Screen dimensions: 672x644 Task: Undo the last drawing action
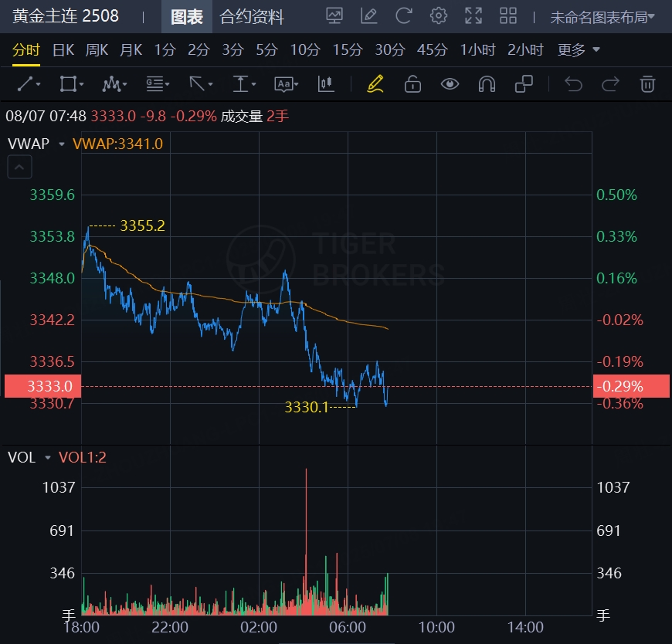point(573,83)
